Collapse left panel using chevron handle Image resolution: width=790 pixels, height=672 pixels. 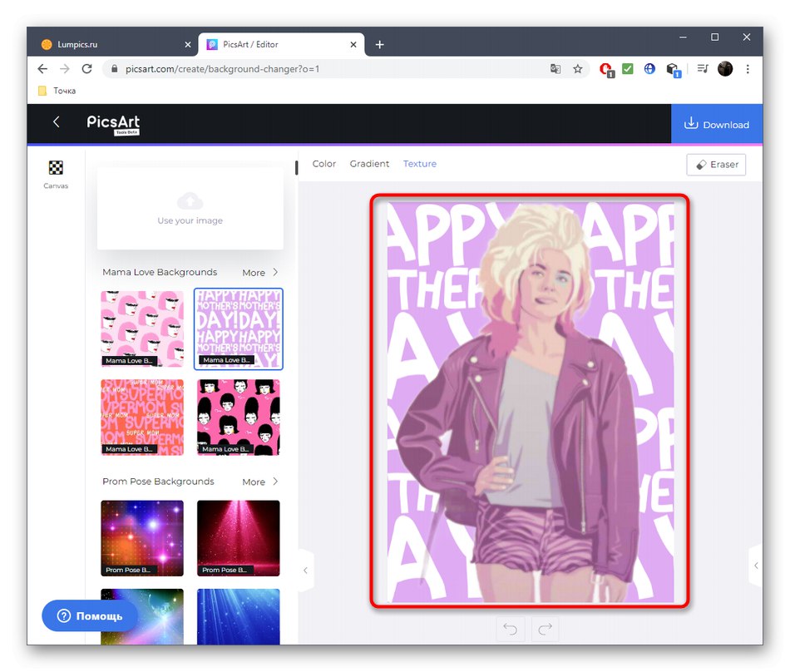tap(305, 571)
